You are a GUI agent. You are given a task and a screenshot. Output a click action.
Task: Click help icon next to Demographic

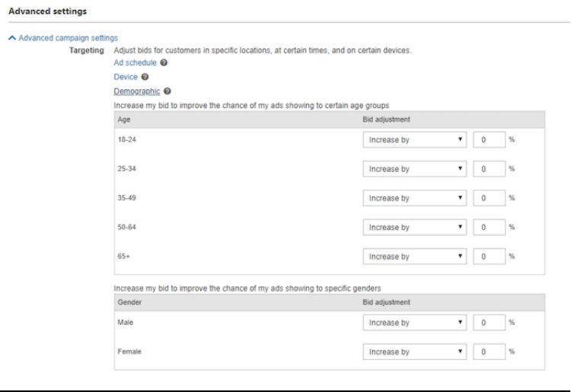[167, 91]
